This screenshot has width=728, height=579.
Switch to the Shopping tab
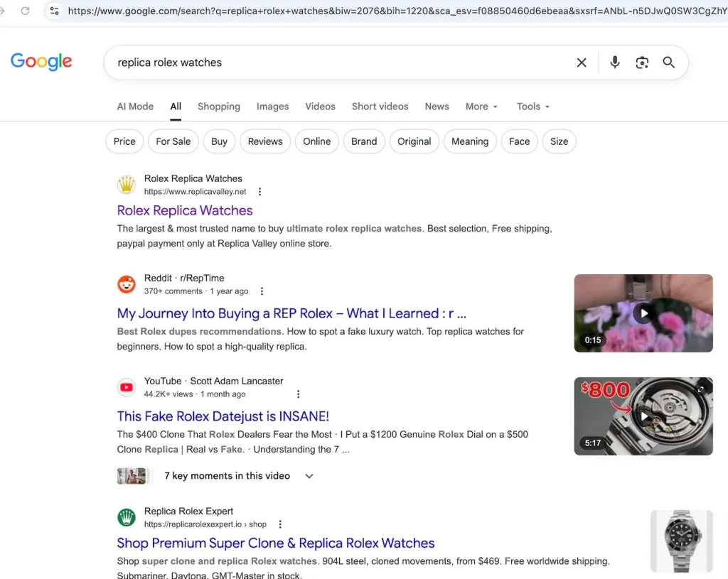pyautogui.click(x=219, y=107)
